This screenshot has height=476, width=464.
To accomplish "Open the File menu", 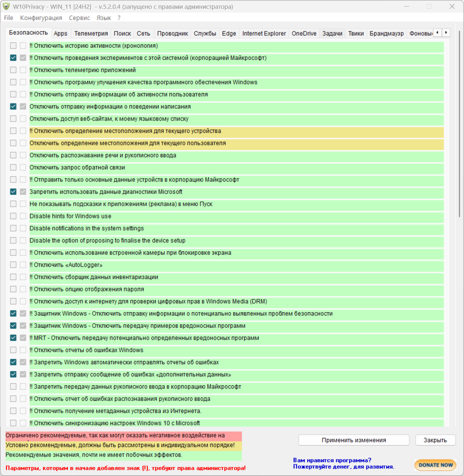I will [x=8, y=18].
